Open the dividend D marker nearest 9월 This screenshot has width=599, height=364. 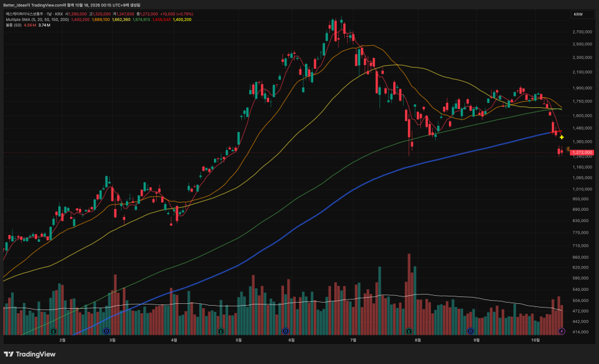pos(471,331)
